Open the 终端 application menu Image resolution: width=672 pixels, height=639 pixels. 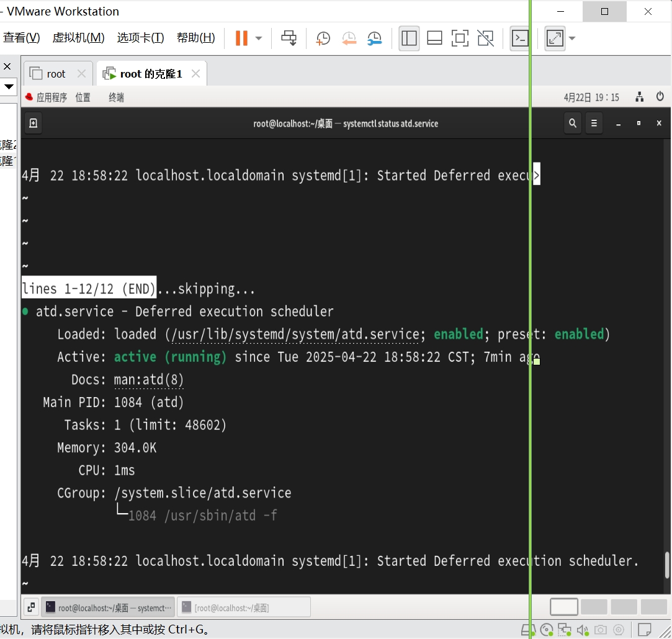(x=116, y=97)
